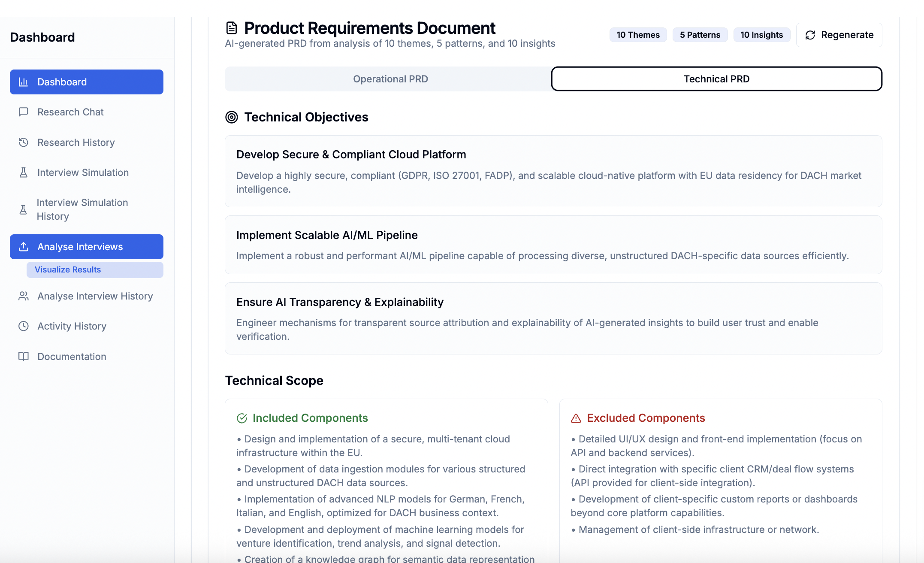The width and height of the screenshot is (924, 563).
Task: Click the document icon beside the PRD title
Action: (x=232, y=27)
